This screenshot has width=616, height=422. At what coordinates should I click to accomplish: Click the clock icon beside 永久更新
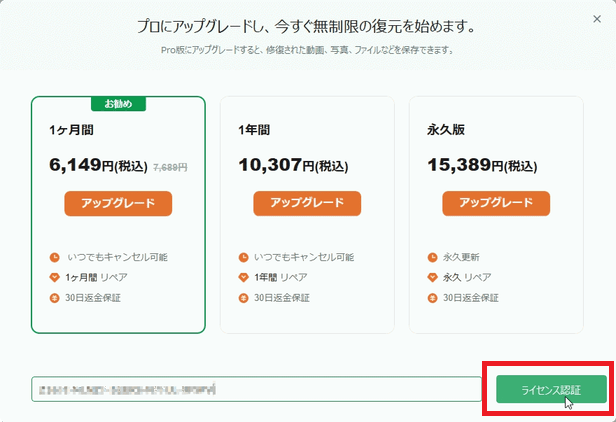432,257
